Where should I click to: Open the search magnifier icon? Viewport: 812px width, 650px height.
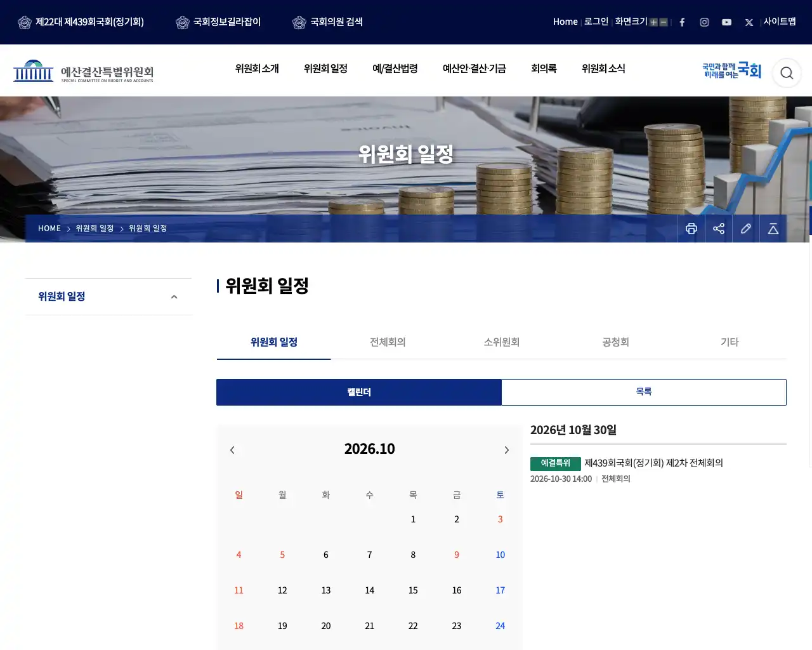pos(787,73)
